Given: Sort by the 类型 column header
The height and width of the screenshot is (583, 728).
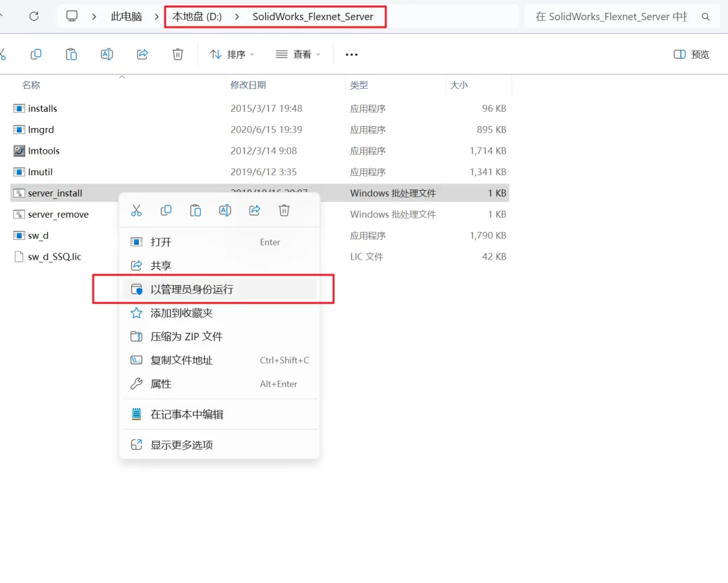Looking at the screenshot, I should click(359, 85).
